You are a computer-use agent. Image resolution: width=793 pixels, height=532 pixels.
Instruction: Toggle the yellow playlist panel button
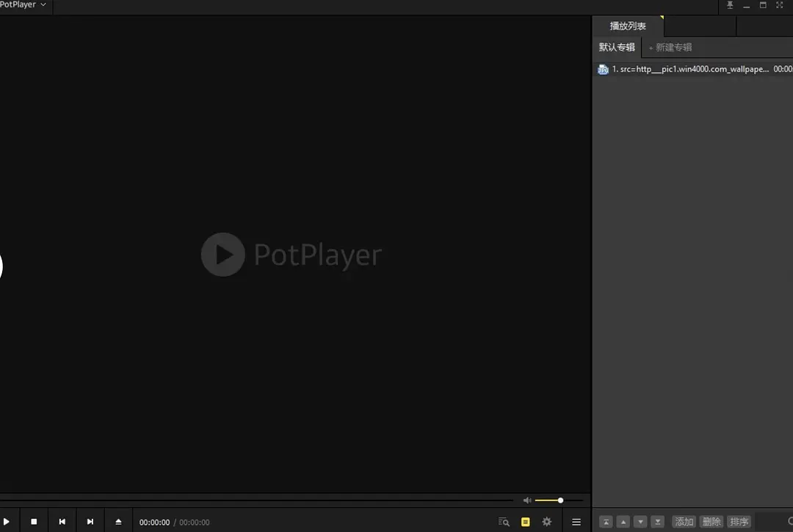point(526,522)
